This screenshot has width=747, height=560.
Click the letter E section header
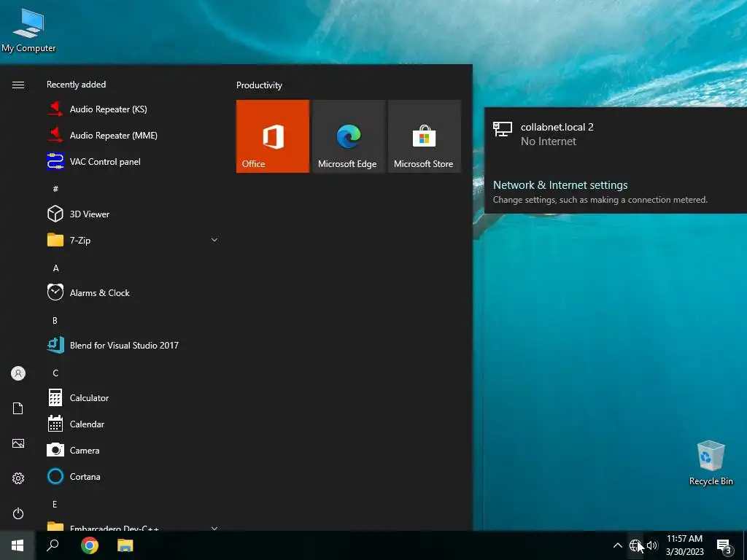tap(55, 505)
